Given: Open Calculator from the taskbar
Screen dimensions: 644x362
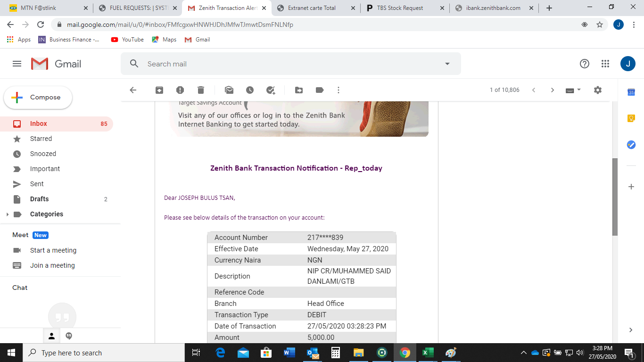Looking at the screenshot, I should [x=335, y=353].
